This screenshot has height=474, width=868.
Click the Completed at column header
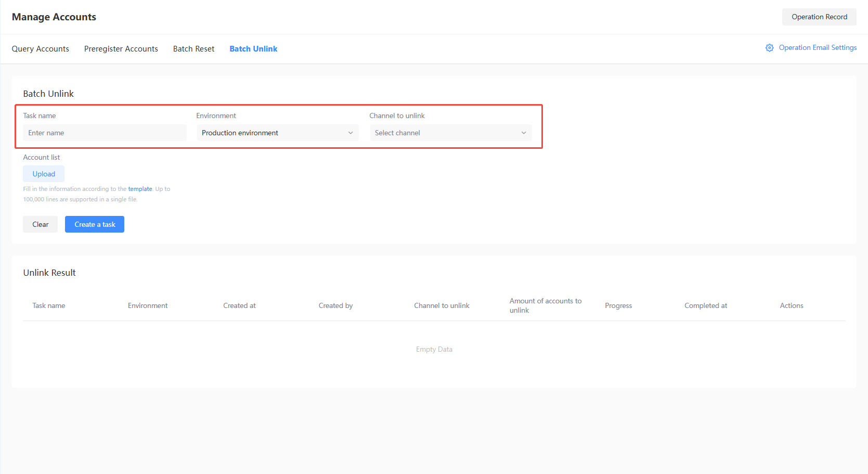[x=705, y=306]
